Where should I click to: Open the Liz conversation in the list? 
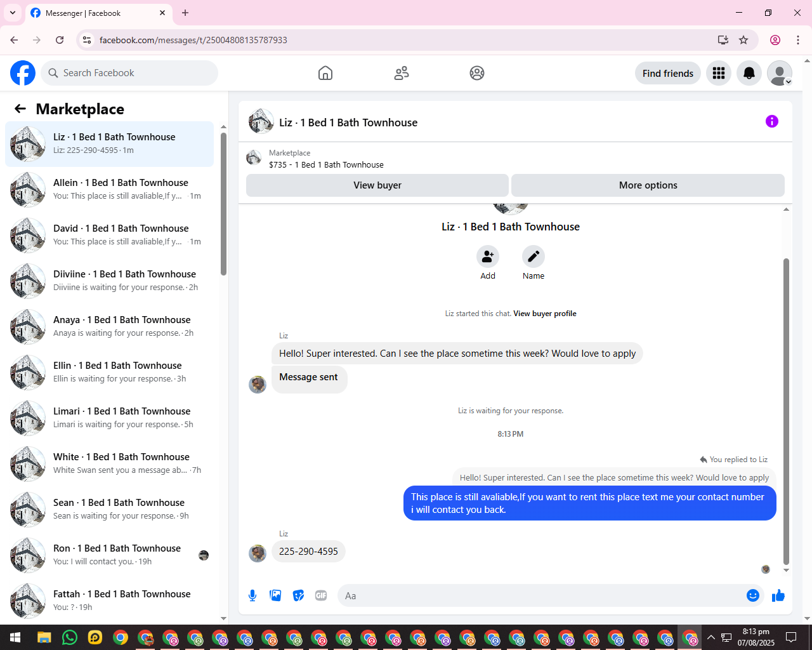tap(109, 144)
